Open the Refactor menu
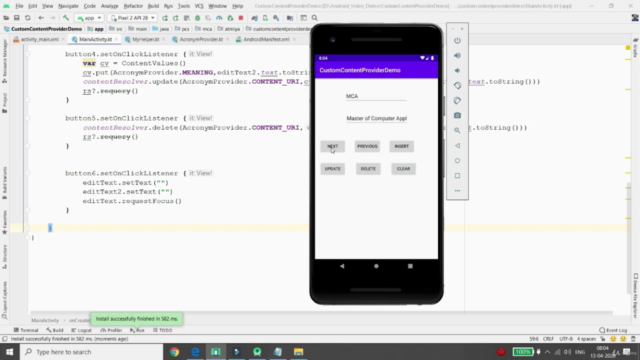This screenshot has height=360, width=640. (133, 6)
